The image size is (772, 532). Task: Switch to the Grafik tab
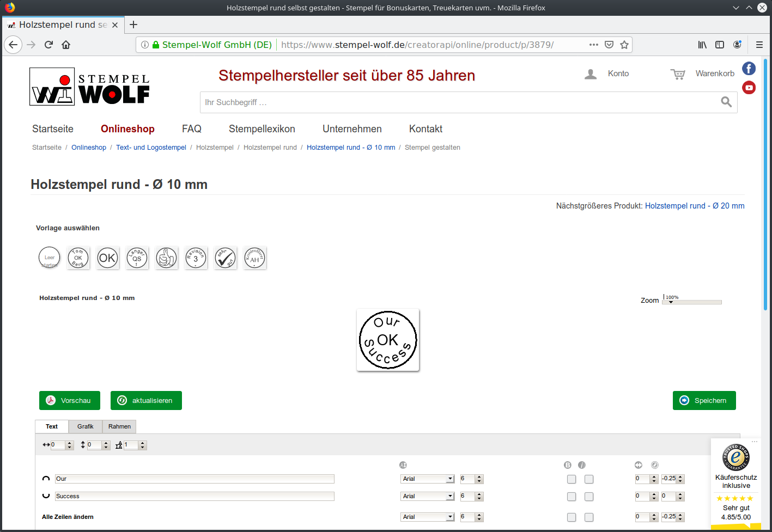[86, 426]
